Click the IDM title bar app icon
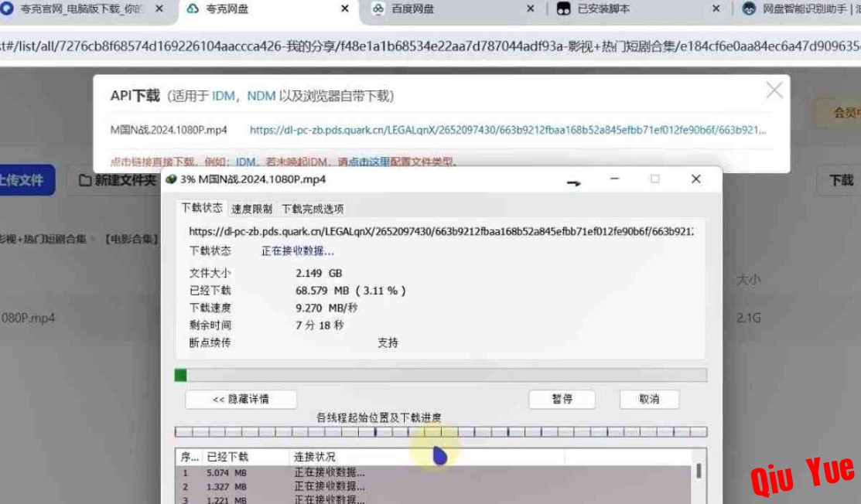 (171, 179)
